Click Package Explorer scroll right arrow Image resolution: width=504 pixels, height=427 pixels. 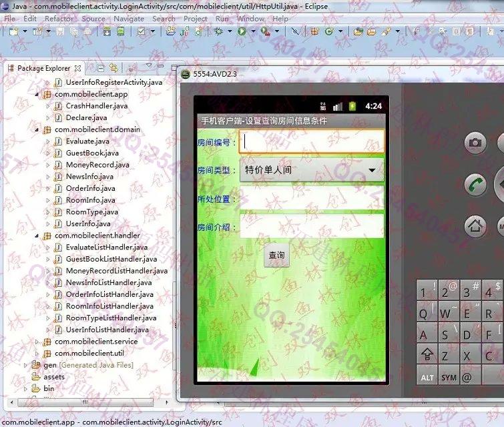point(166,402)
